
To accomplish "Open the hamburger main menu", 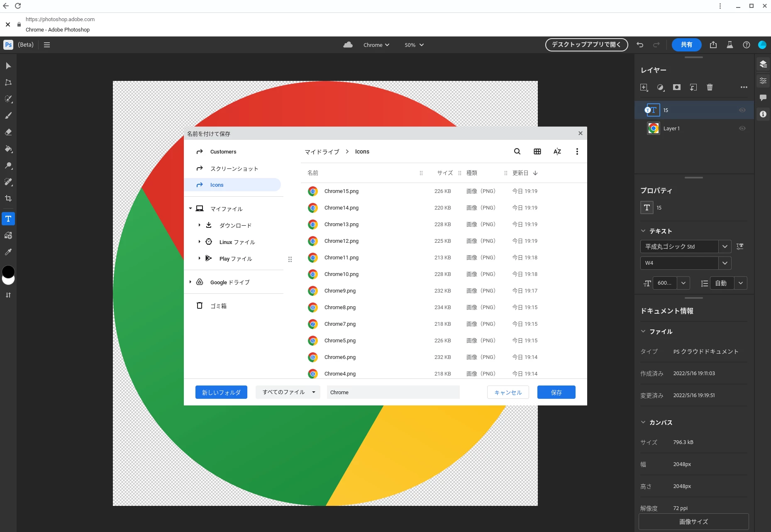I will click(47, 45).
